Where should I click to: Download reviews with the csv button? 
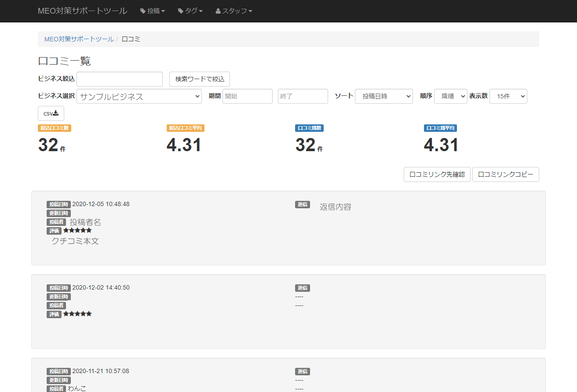click(x=51, y=113)
